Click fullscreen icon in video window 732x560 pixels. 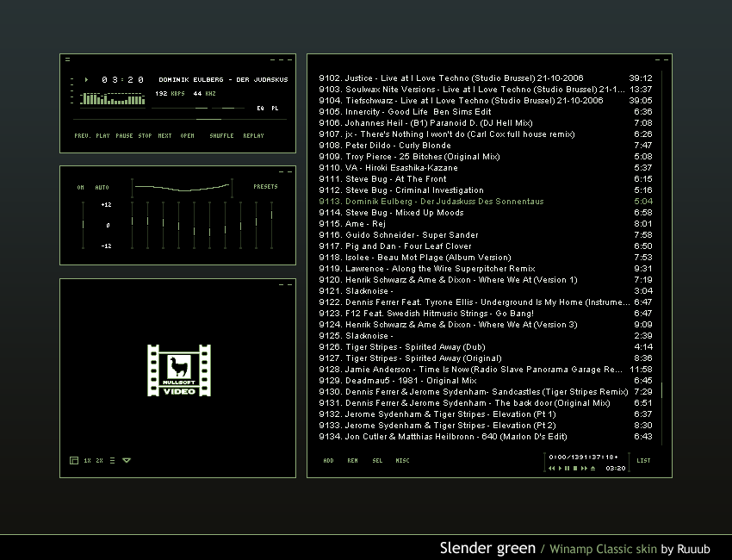click(x=74, y=461)
